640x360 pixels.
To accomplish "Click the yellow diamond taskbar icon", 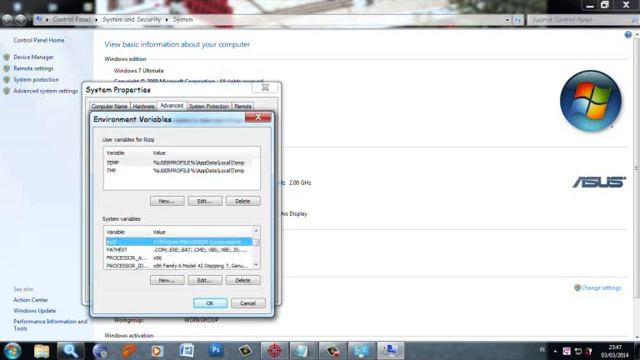I will [x=245, y=351].
